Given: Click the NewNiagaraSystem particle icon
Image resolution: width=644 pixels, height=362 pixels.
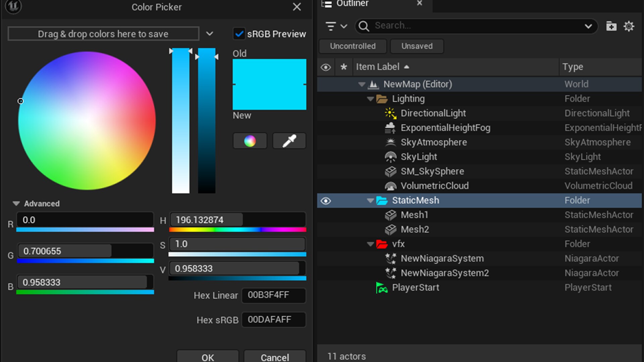Looking at the screenshot, I should click(x=390, y=258).
